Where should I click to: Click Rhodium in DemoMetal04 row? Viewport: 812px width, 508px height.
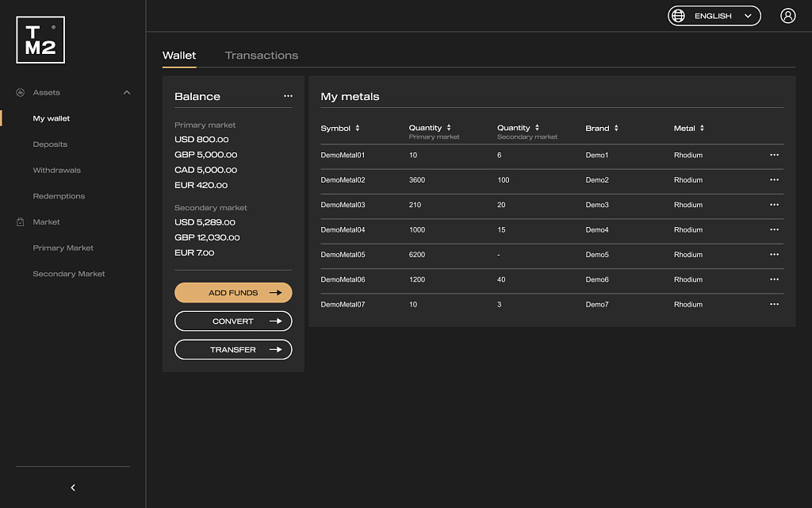[688, 229]
